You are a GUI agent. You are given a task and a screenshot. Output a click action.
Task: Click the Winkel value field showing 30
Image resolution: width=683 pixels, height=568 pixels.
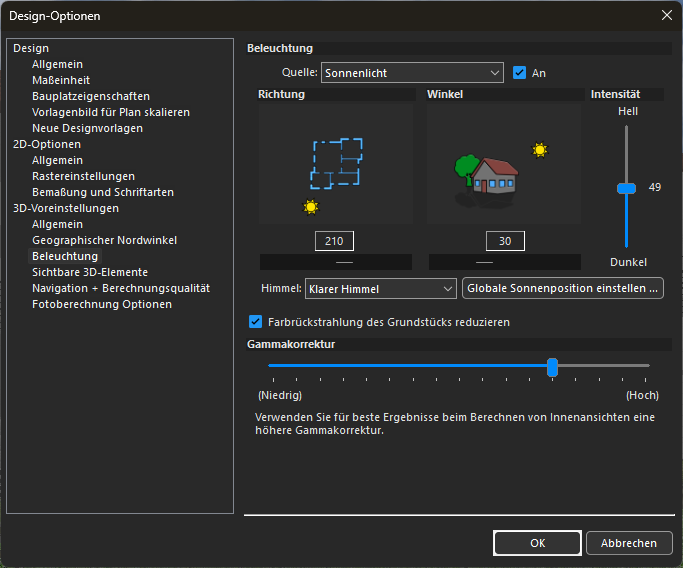tap(505, 241)
